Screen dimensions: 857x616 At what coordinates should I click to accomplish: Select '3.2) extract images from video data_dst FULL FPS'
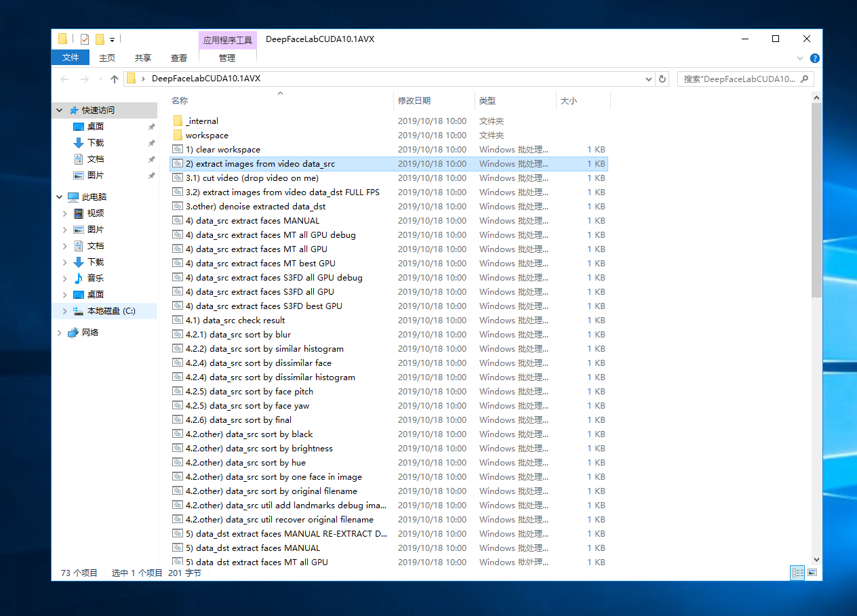388,192
